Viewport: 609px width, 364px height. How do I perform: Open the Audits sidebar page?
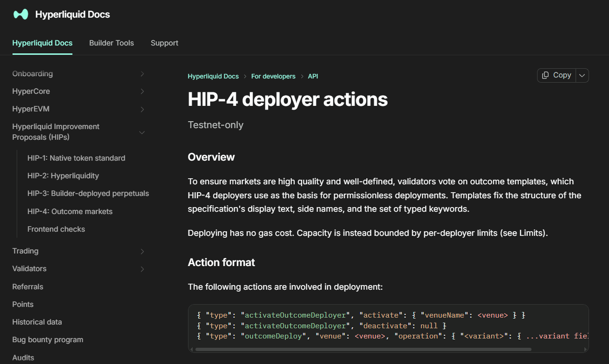click(x=23, y=357)
